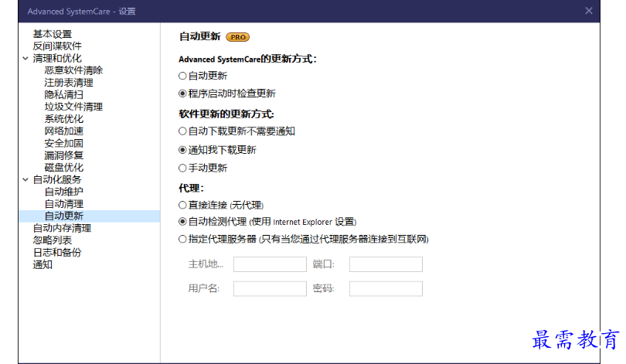626x364 pixels.
Task: Open 网络加速 settings
Action: pos(64,131)
